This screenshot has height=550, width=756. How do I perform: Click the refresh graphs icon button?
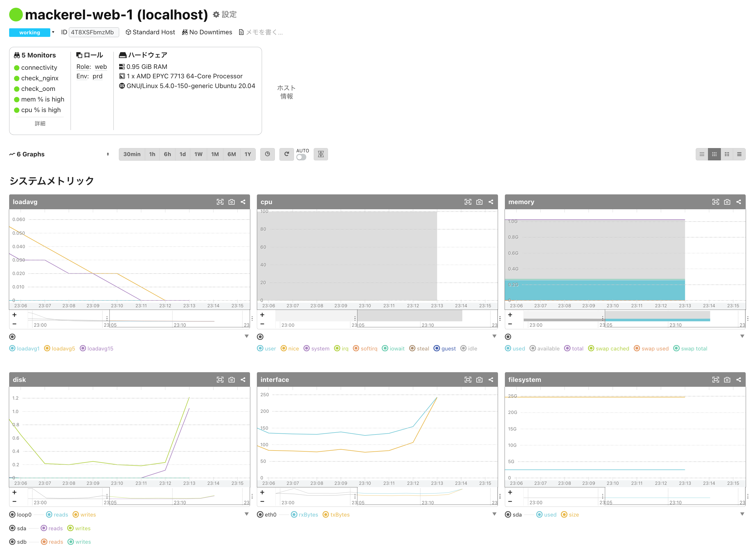click(286, 154)
